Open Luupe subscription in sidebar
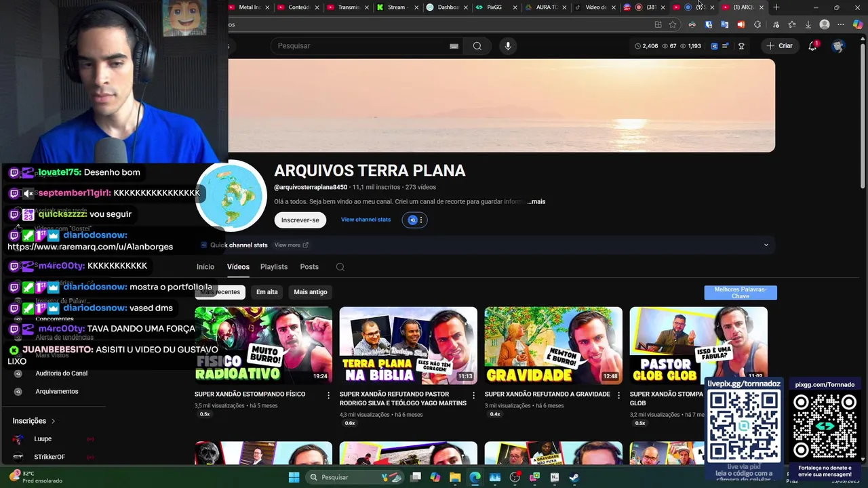The width and height of the screenshot is (868, 488). 43,439
